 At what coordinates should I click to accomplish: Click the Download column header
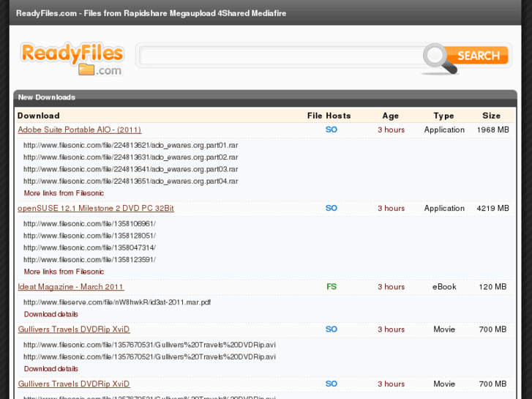point(38,116)
